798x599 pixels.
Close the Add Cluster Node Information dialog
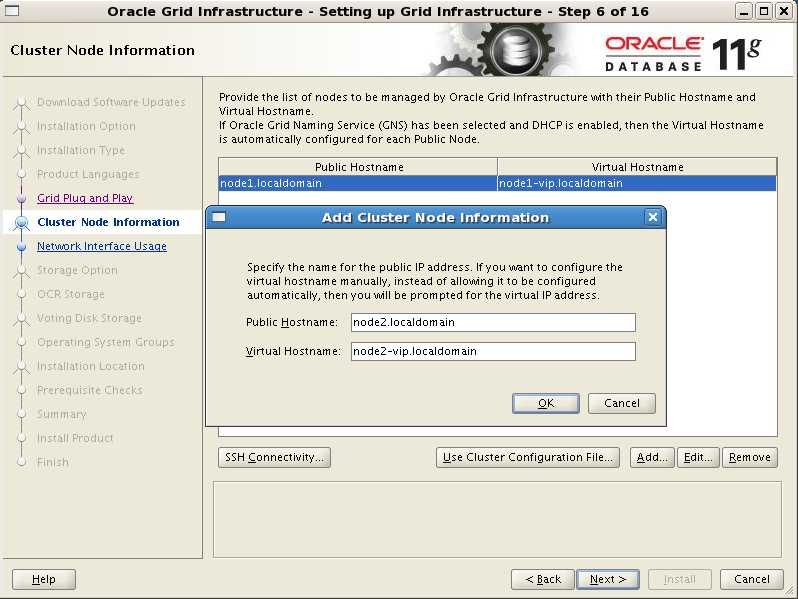pyautogui.click(x=652, y=218)
